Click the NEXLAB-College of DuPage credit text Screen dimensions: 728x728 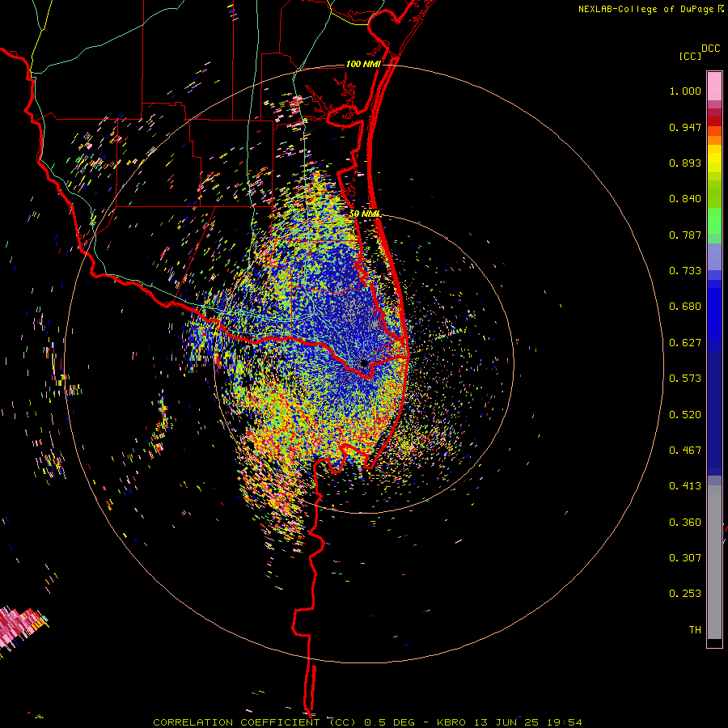[645, 9]
